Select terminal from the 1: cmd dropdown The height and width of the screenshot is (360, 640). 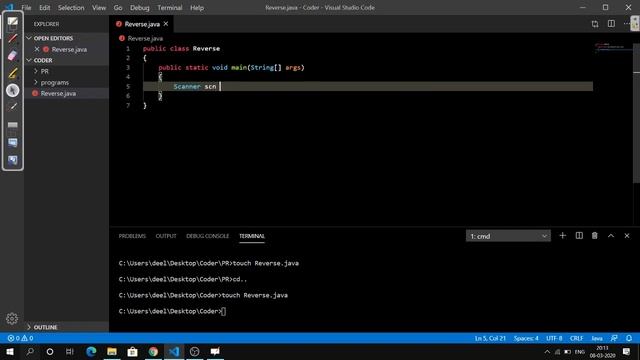click(x=508, y=236)
